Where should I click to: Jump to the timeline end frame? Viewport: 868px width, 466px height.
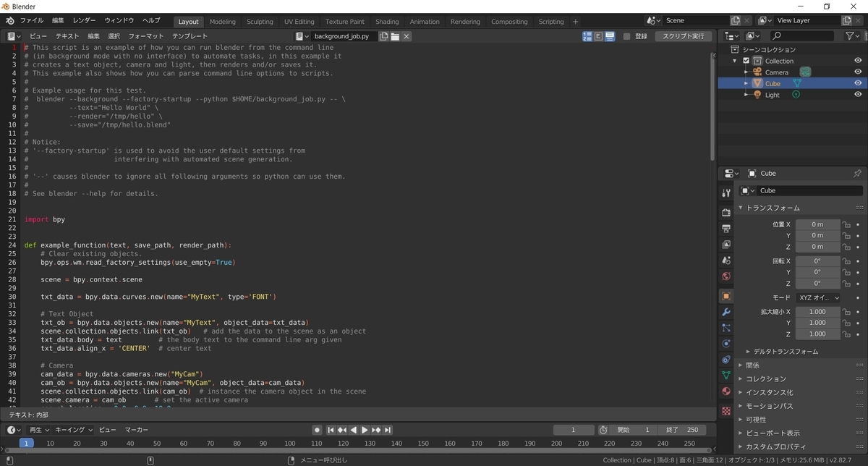coord(388,430)
